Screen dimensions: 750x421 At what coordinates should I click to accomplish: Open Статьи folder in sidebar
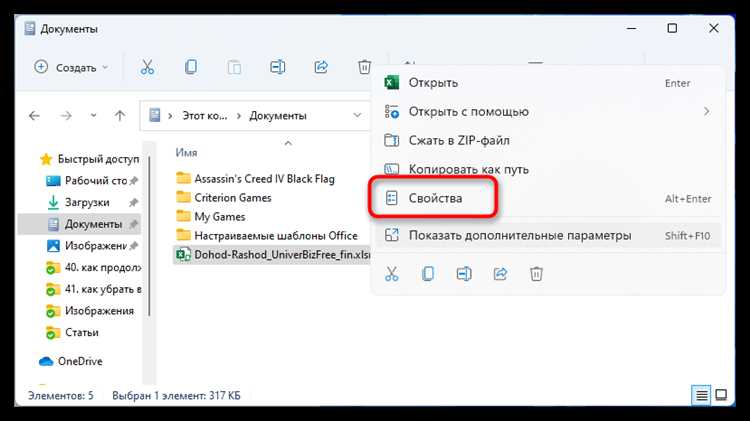[72, 332]
